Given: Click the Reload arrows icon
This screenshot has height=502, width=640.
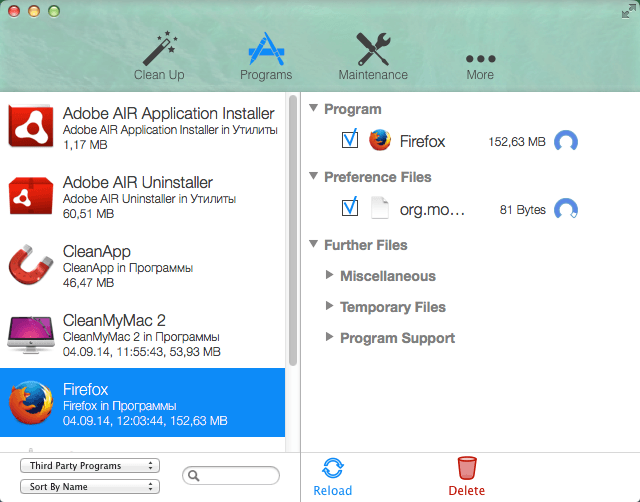Looking at the screenshot, I should tap(333, 468).
